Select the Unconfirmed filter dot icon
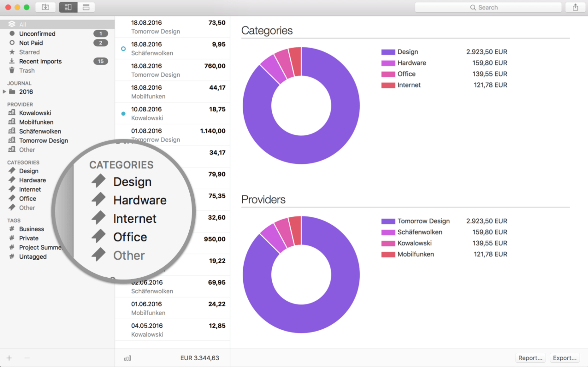The height and width of the screenshot is (367, 588). pyautogui.click(x=12, y=33)
